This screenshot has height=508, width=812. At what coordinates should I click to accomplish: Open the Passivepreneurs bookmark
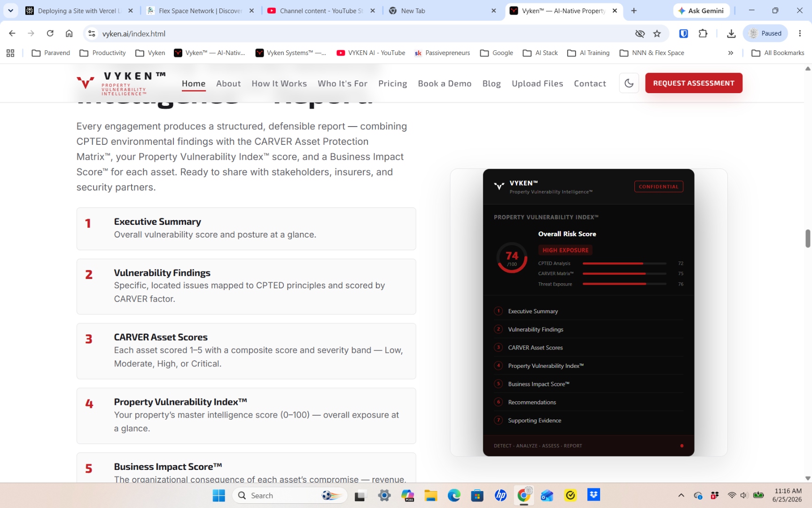tap(442, 53)
